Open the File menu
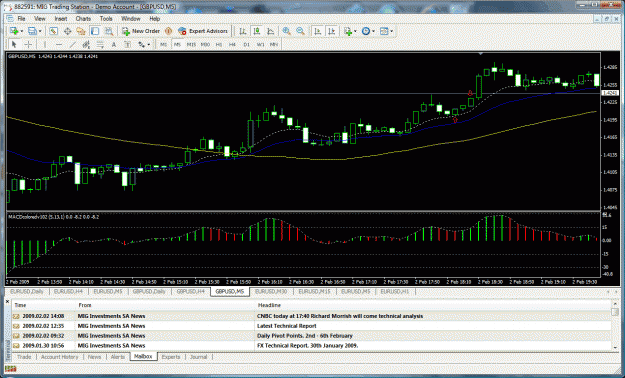The width and height of the screenshot is (625, 378). tap(21, 19)
